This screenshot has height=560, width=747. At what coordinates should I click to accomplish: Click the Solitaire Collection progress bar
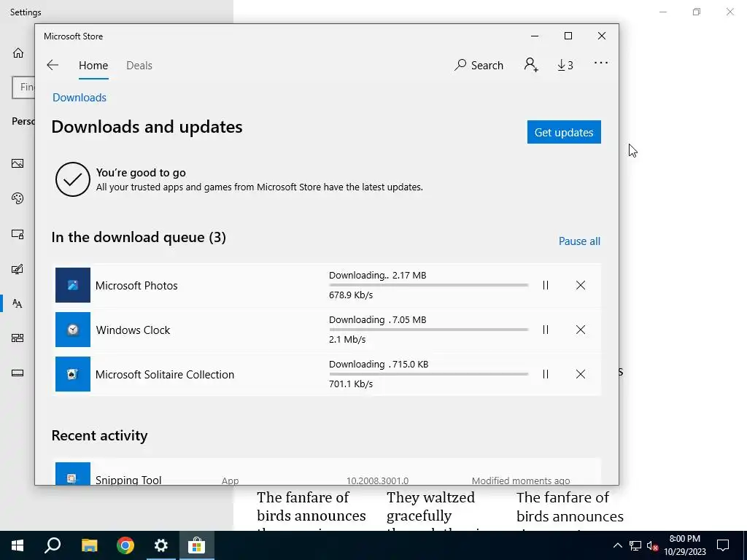click(428, 374)
